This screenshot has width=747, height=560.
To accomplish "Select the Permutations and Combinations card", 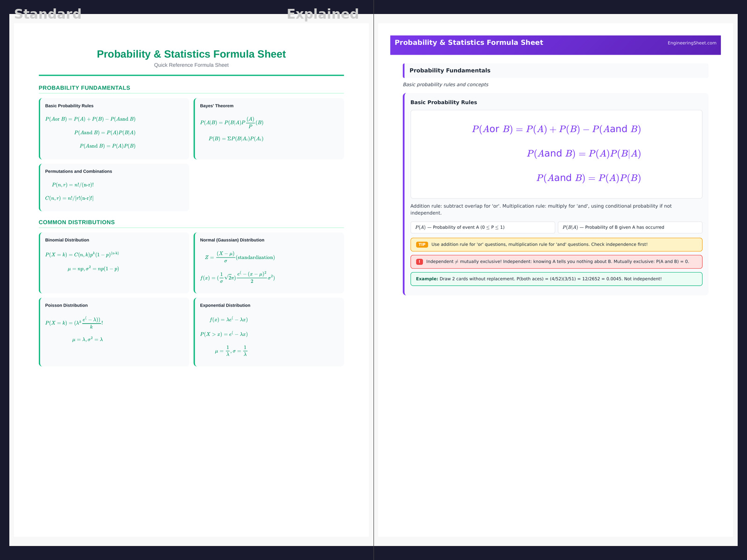I will click(x=114, y=187).
